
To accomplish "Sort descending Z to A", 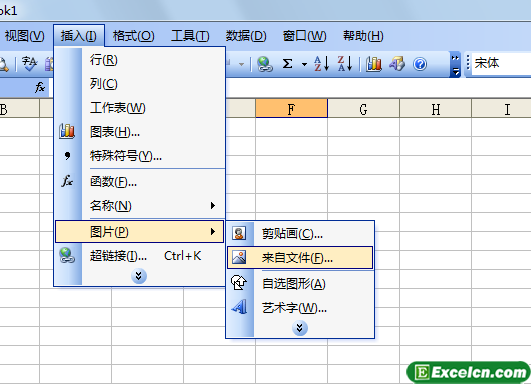I will coord(345,64).
